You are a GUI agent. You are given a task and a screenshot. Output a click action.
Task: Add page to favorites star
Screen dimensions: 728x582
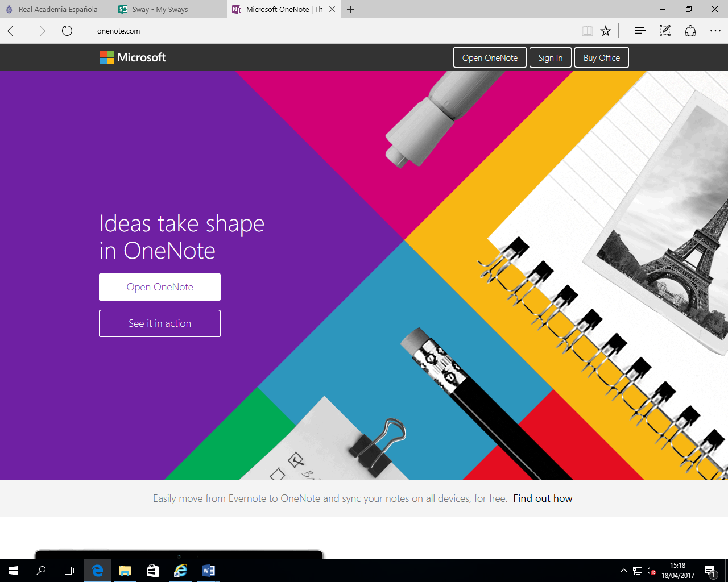(606, 31)
